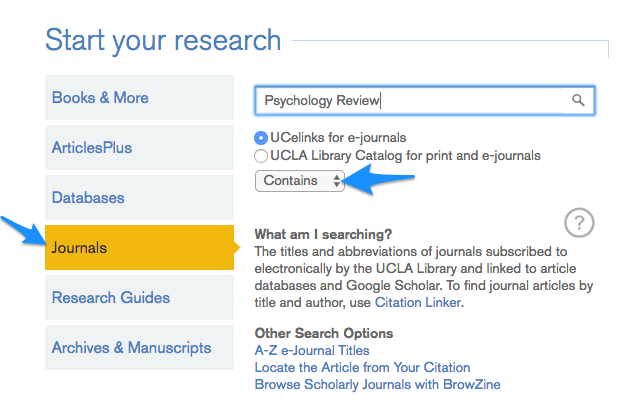Open the Databases tab

pos(139,198)
